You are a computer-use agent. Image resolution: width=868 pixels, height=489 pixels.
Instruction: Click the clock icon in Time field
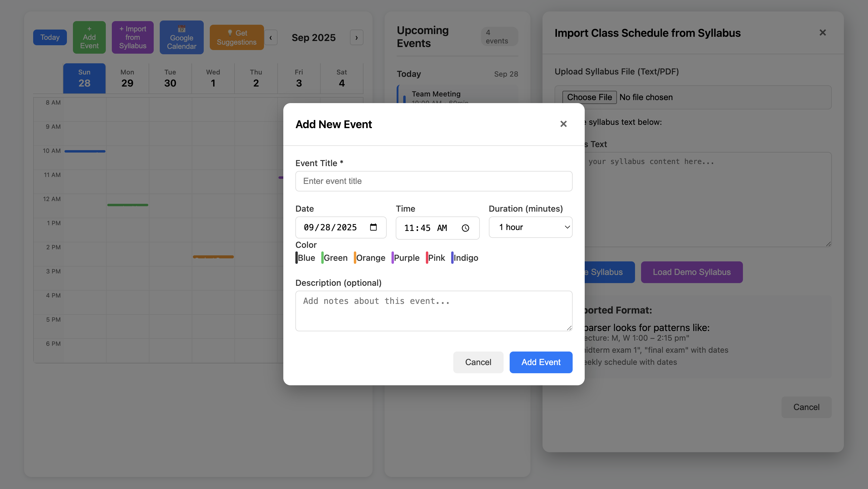click(x=465, y=228)
